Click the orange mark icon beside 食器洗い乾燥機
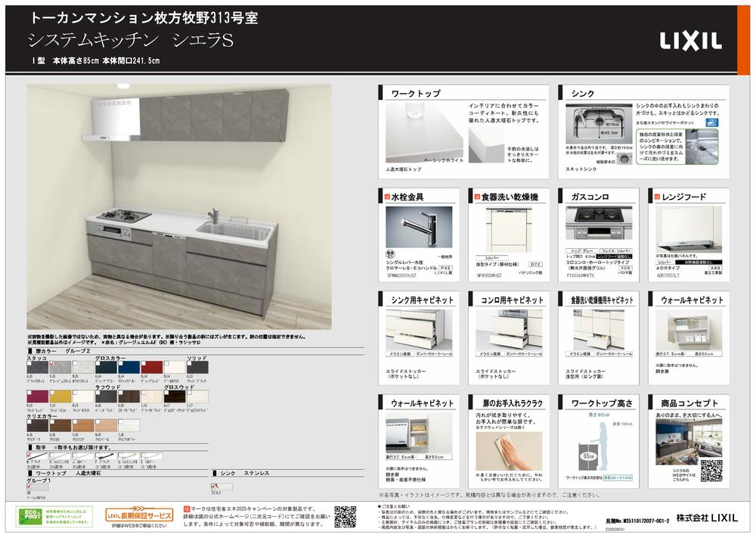This screenshot has height=538, width=756. coord(476,197)
